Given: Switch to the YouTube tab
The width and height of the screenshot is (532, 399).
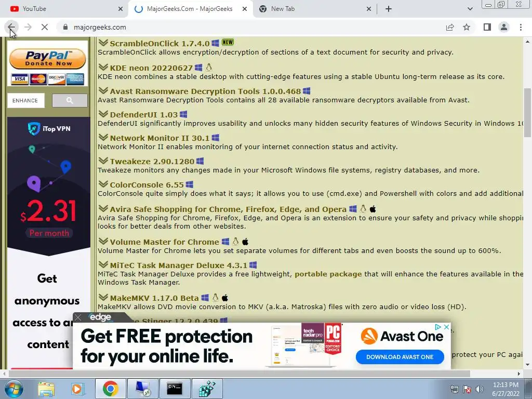Looking at the screenshot, I should tap(64, 9).
